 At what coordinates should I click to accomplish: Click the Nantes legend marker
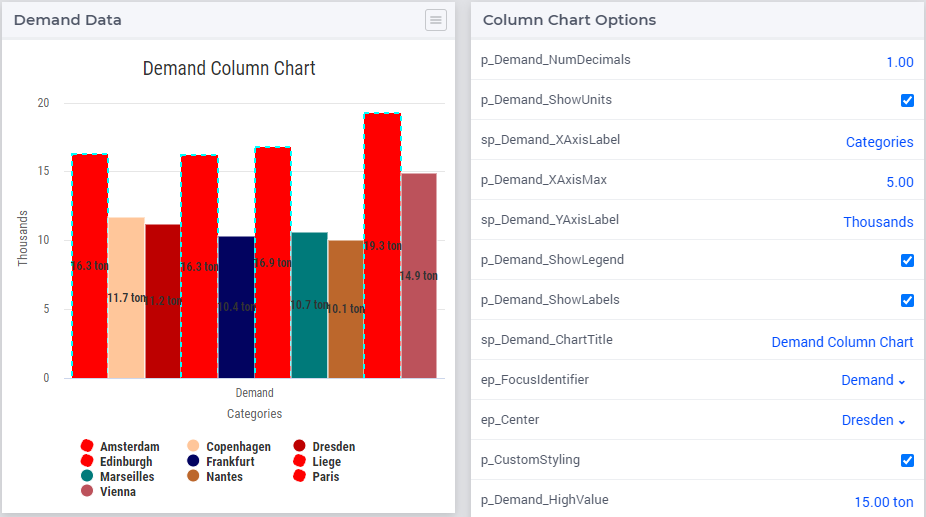(x=193, y=476)
